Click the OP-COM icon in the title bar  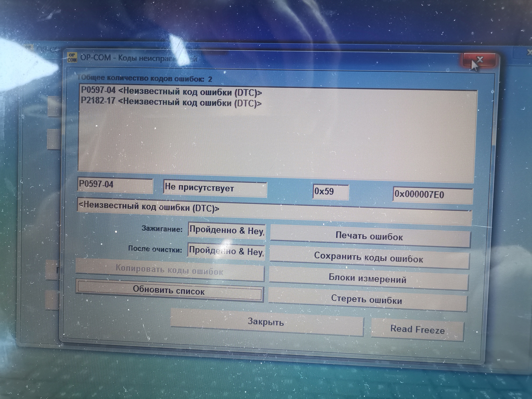[x=72, y=57]
